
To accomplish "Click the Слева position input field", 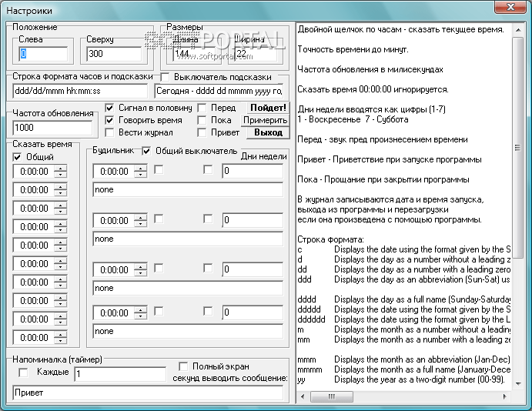I will [x=44, y=54].
